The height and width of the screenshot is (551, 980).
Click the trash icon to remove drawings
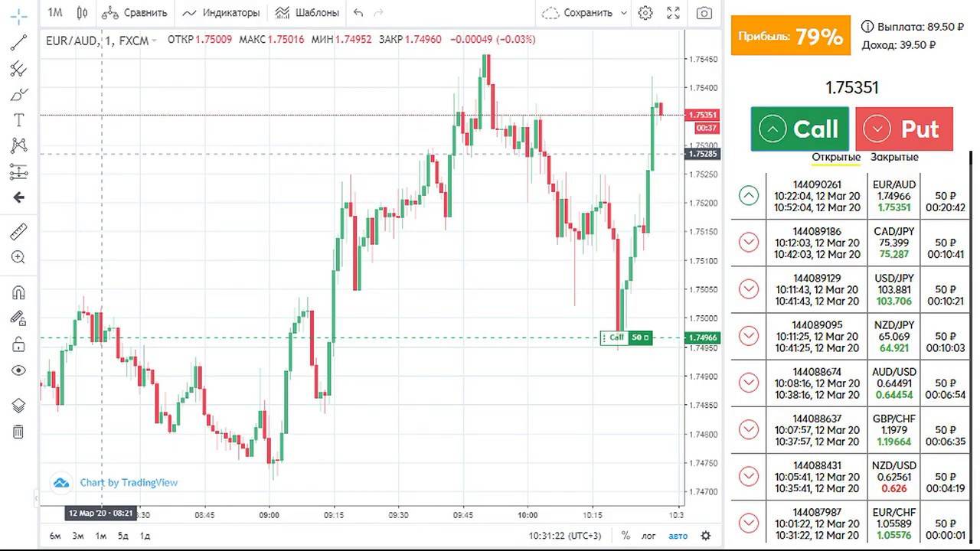19,432
